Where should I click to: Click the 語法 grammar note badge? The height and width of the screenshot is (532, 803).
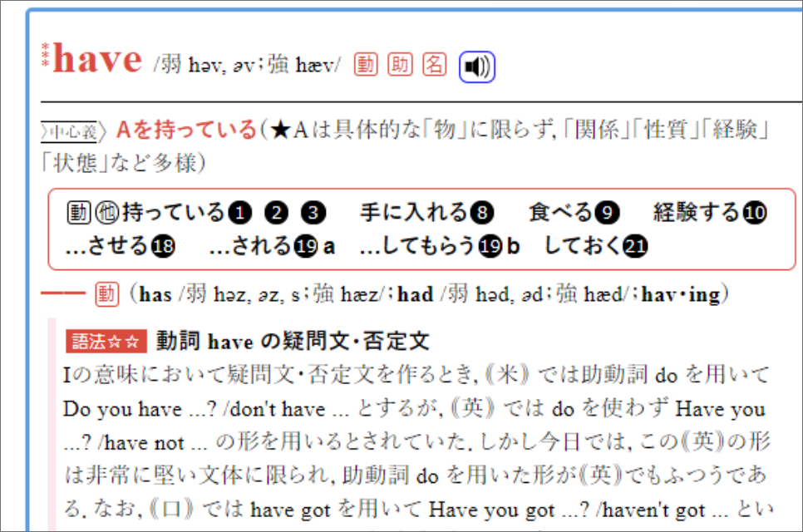tap(106, 341)
